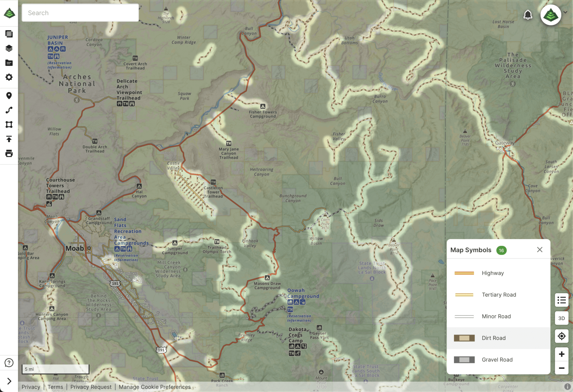
Task: Expand the account dropdown chevron
Action: point(566,12)
